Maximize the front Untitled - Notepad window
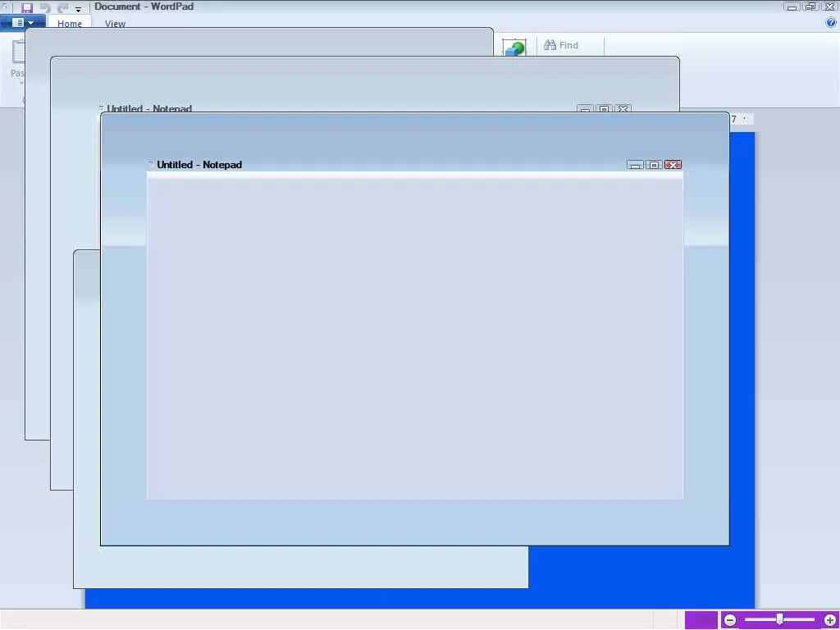 coord(654,165)
